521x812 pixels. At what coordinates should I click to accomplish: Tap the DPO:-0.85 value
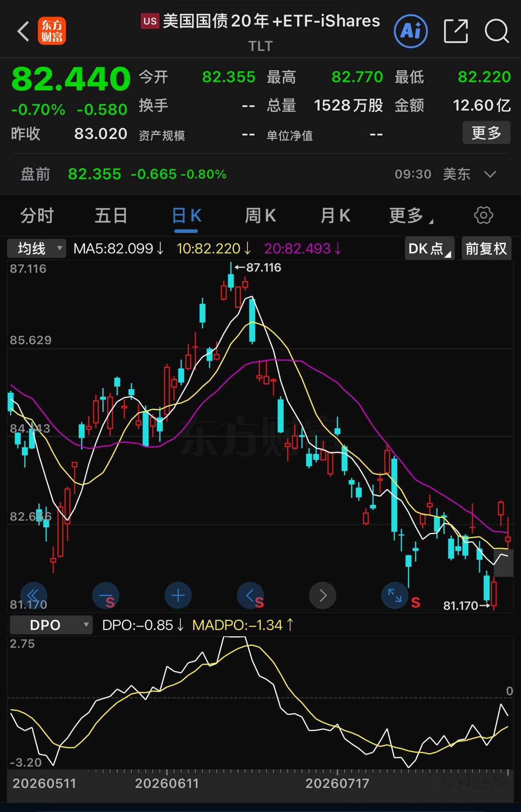143,625
